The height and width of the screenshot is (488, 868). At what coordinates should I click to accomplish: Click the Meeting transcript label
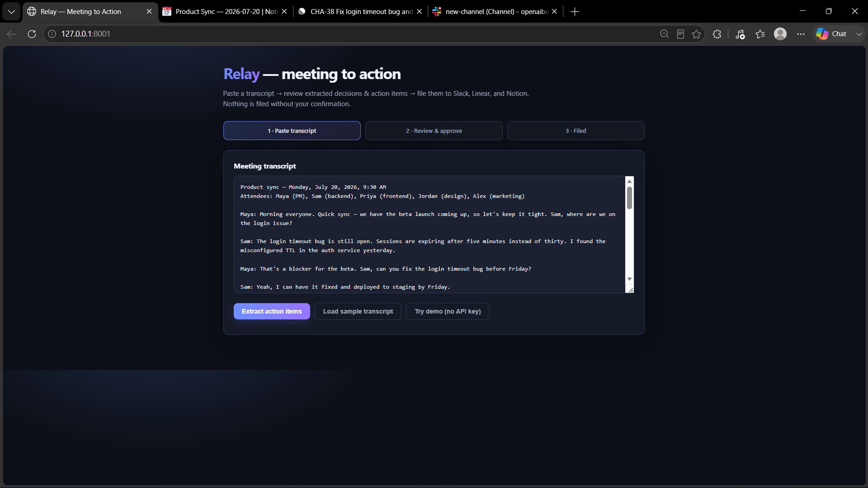click(265, 166)
